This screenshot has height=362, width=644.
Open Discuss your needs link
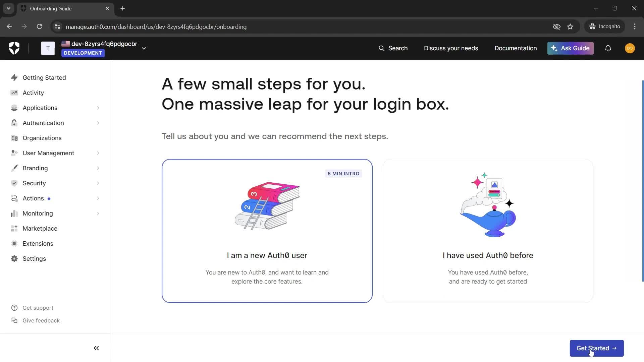pyautogui.click(x=451, y=48)
